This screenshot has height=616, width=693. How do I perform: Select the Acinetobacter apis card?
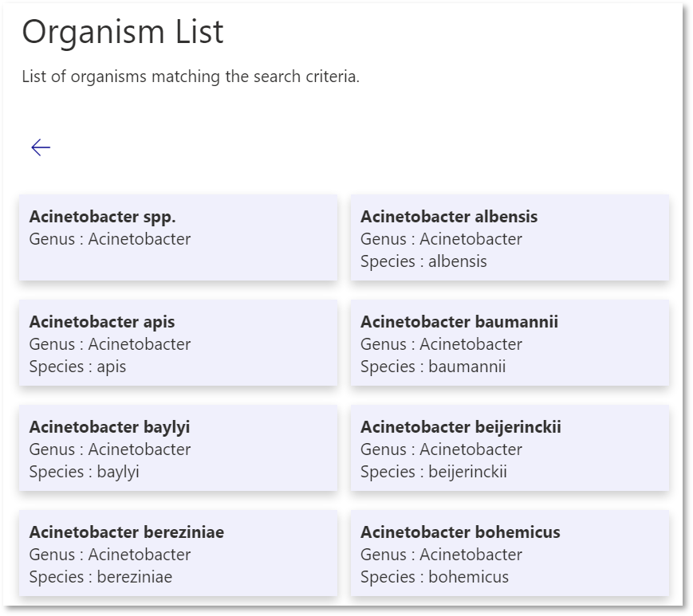pos(178,343)
